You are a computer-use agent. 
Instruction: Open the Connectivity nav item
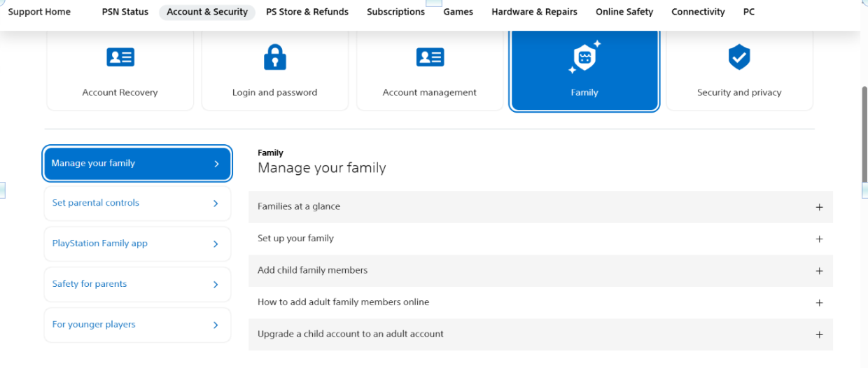[x=698, y=12]
